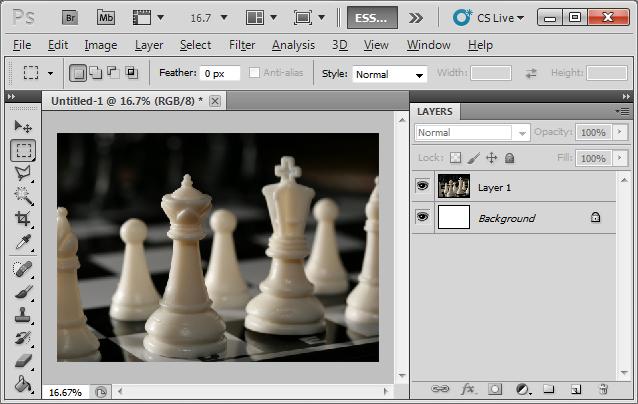Viewport: 638px width, 404px height.
Task: Open the Filter menu
Action: point(241,45)
